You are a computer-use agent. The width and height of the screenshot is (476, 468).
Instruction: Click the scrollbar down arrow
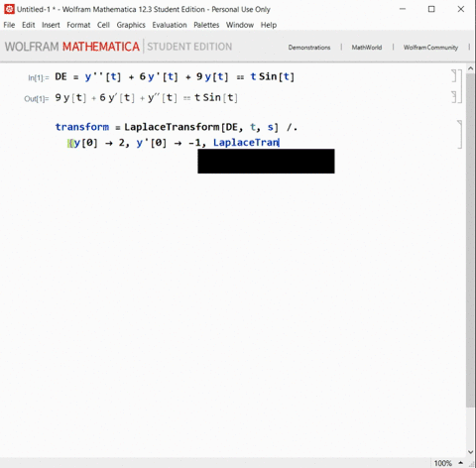[x=471, y=452]
